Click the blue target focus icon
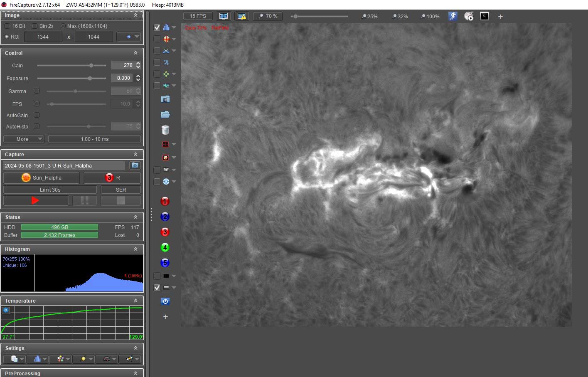Screen dimensions: 588x377 (x=166, y=182)
